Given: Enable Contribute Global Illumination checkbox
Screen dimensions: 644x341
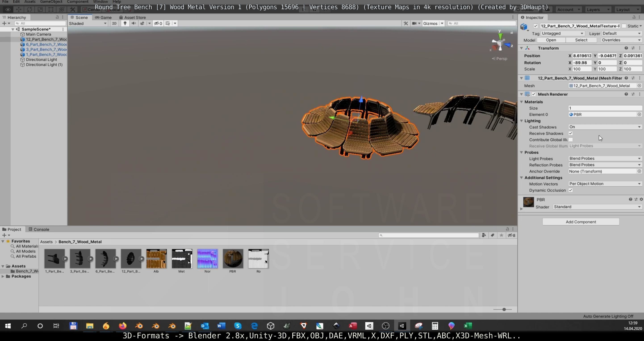Looking at the screenshot, I should pos(571,140).
